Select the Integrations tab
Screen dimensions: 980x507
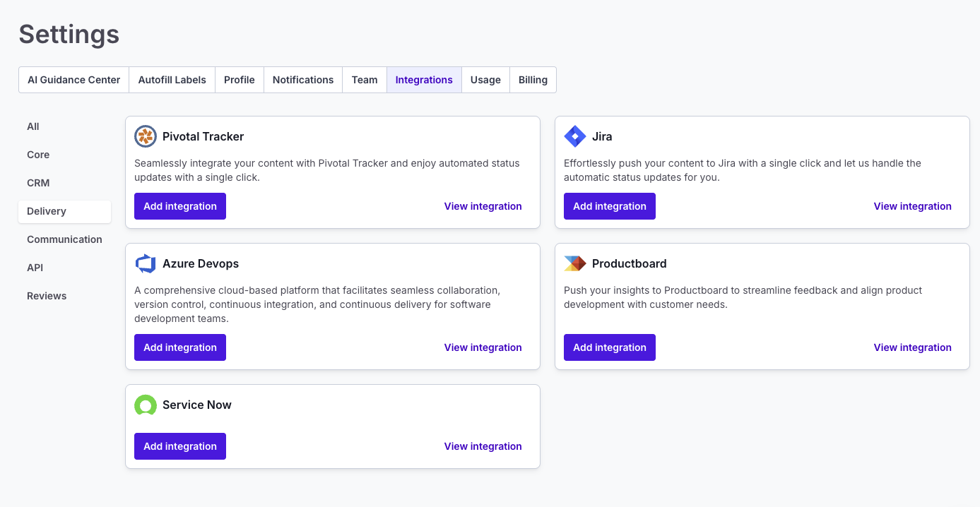[x=424, y=80]
